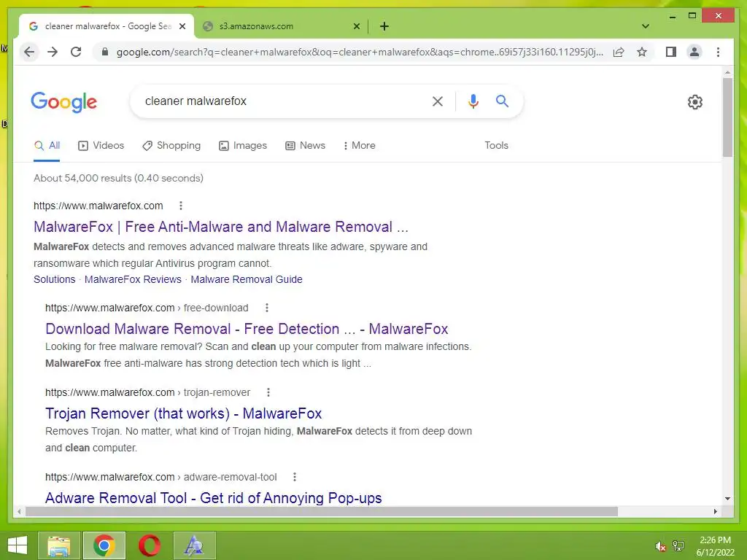Open MalwareFox Reviews sitelink
This screenshot has height=560, width=747.
(133, 279)
